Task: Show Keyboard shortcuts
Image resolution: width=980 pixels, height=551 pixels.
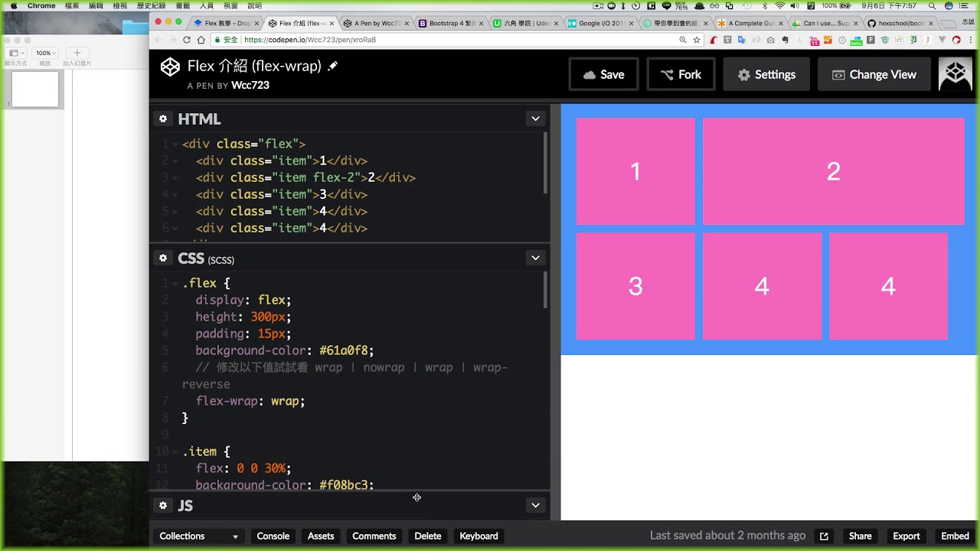Action: (479, 536)
